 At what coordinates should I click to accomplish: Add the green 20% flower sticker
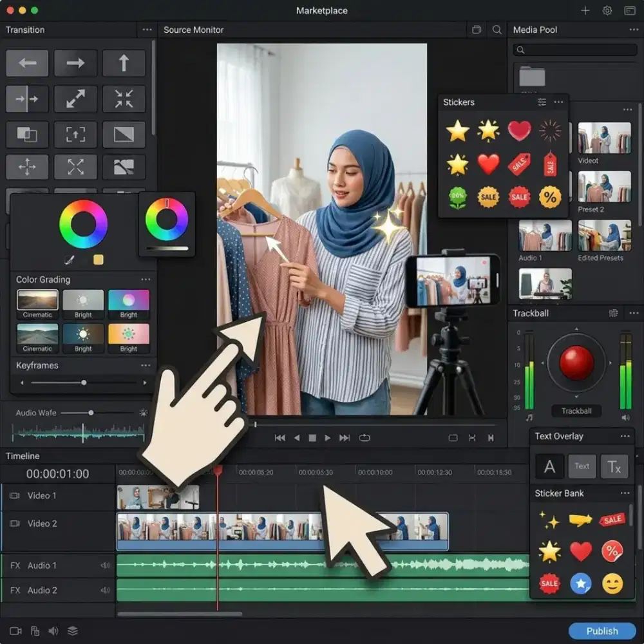(457, 198)
